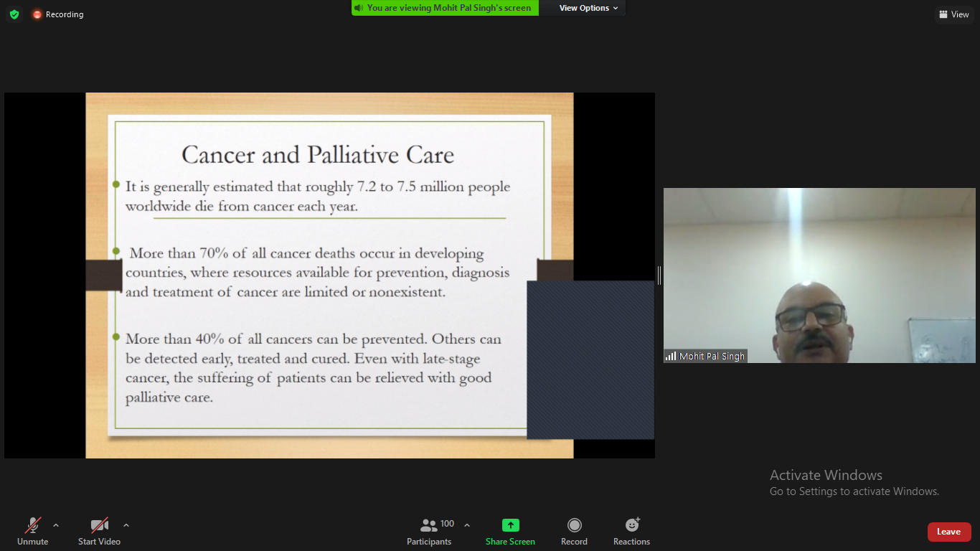
Task: Open audio options arrow beside Unmute
Action: click(x=56, y=525)
